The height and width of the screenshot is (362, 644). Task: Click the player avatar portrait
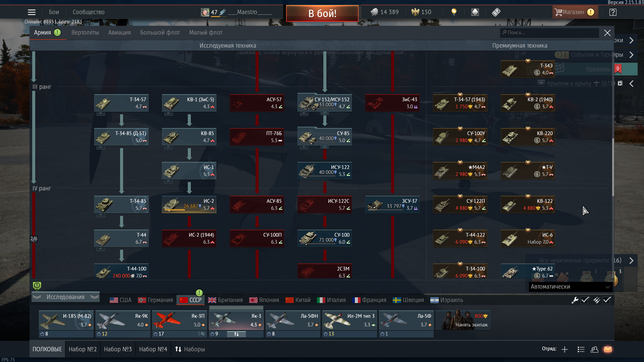click(205, 12)
